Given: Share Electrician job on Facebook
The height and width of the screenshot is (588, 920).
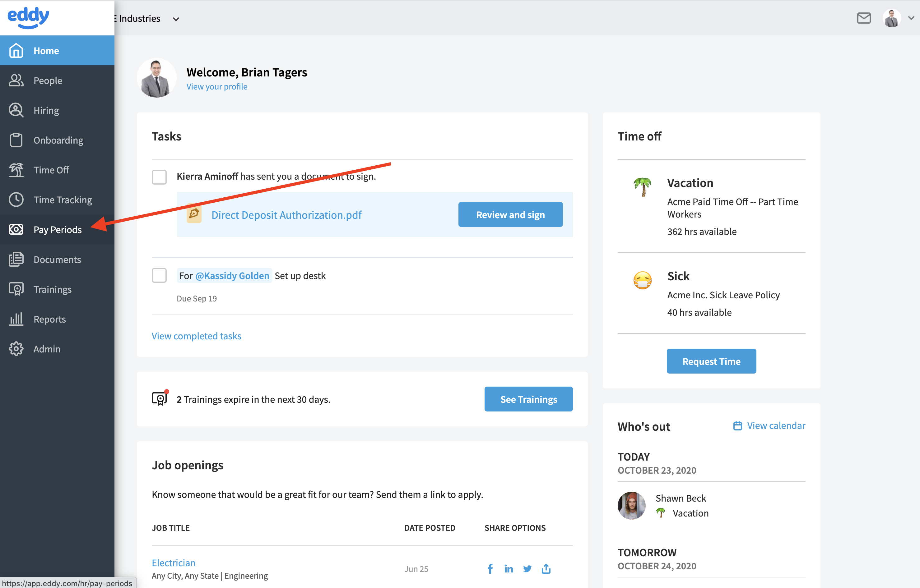Looking at the screenshot, I should pyautogui.click(x=490, y=568).
